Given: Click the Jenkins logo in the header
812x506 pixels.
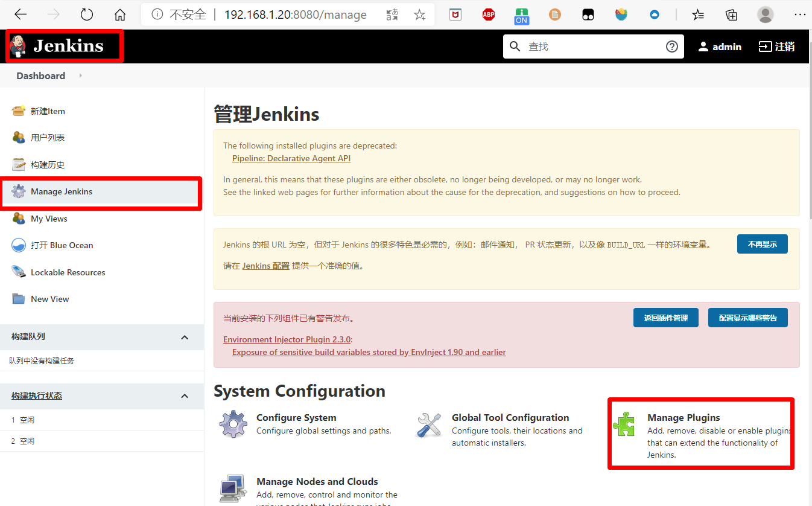Looking at the screenshot, I should click(x=56, y=46).
